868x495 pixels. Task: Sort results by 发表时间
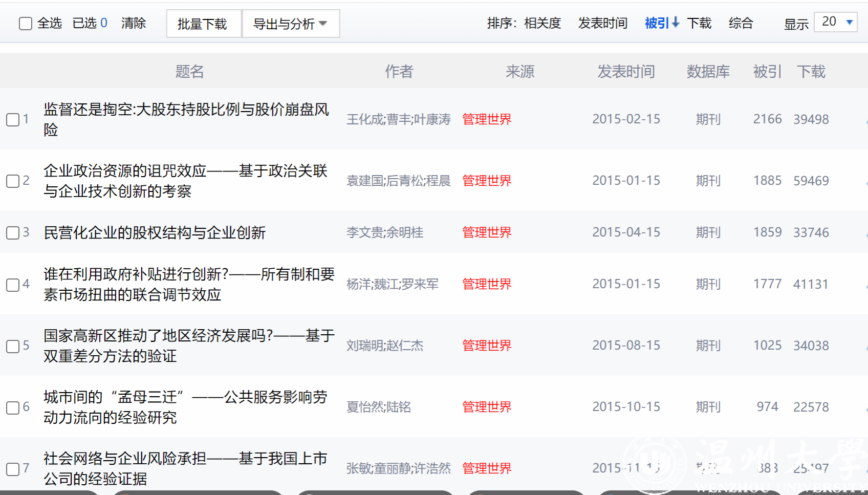pyautogui.click(x=602, y=23)
